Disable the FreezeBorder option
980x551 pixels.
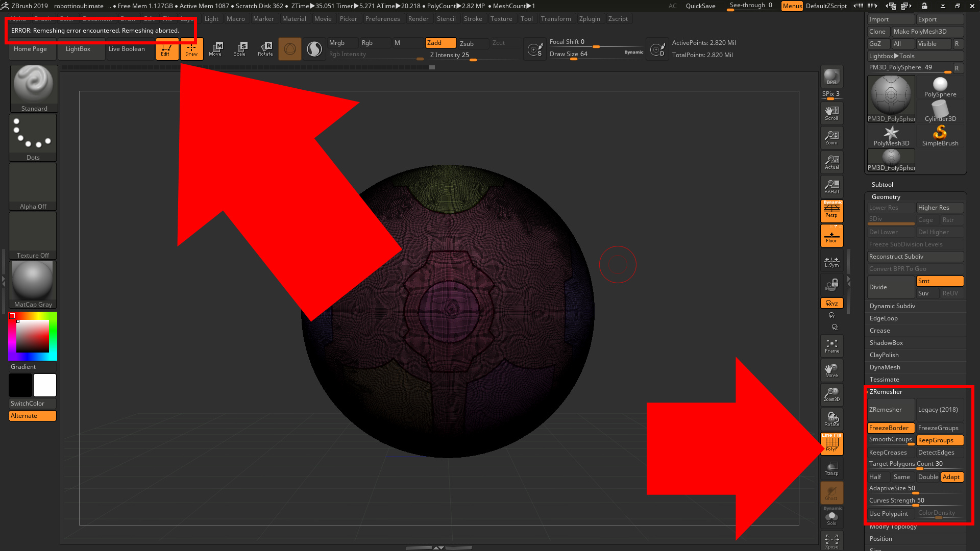click(890, 428)
